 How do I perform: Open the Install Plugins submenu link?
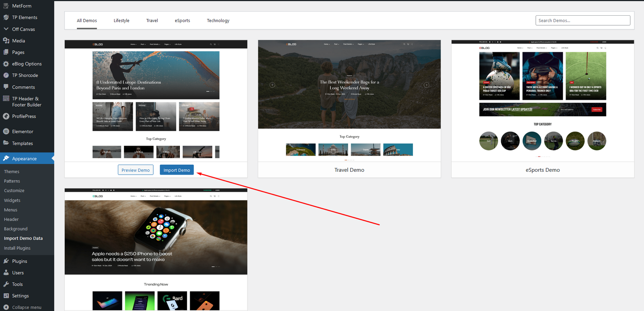(17, 248)
